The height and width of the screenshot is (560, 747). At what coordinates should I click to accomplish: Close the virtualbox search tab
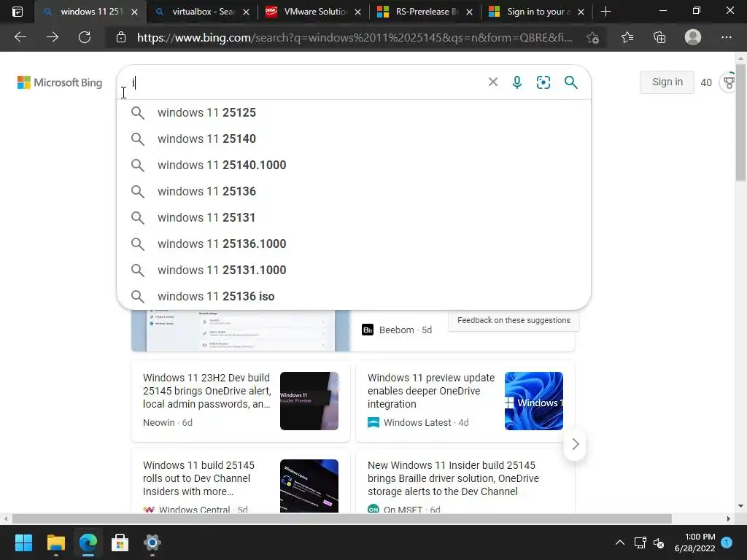tap(247, 12)
